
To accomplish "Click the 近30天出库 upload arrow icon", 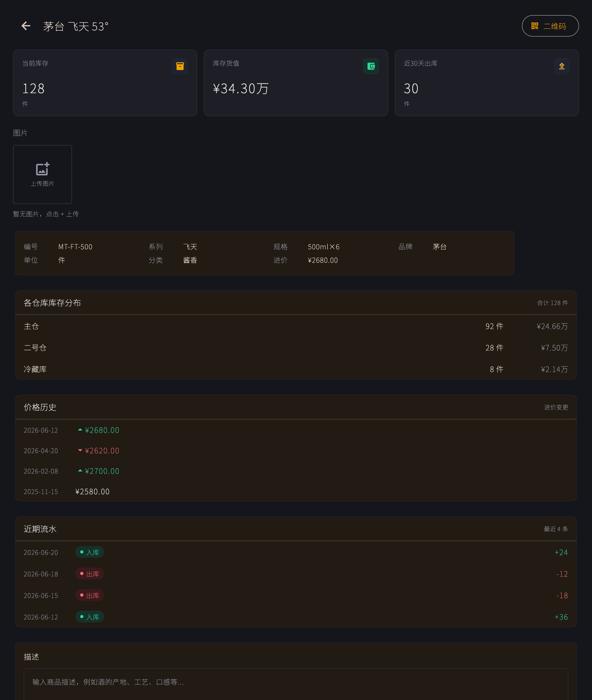I will tap(562, 66).
